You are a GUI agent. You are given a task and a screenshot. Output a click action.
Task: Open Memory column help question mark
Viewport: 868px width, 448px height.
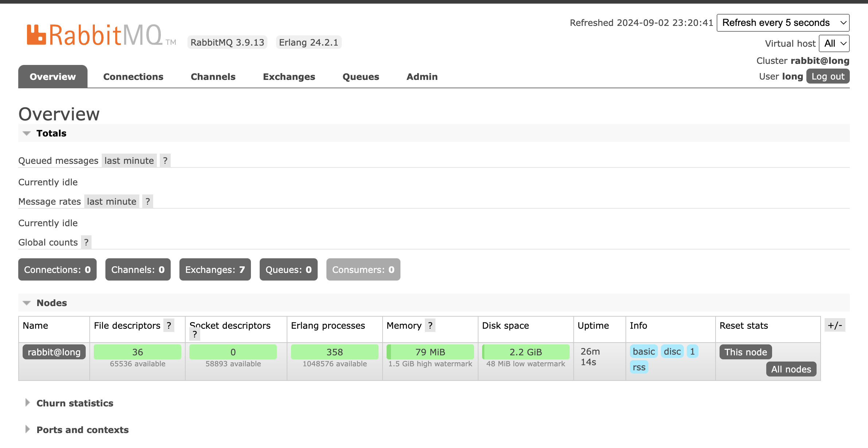click(430, 325)
